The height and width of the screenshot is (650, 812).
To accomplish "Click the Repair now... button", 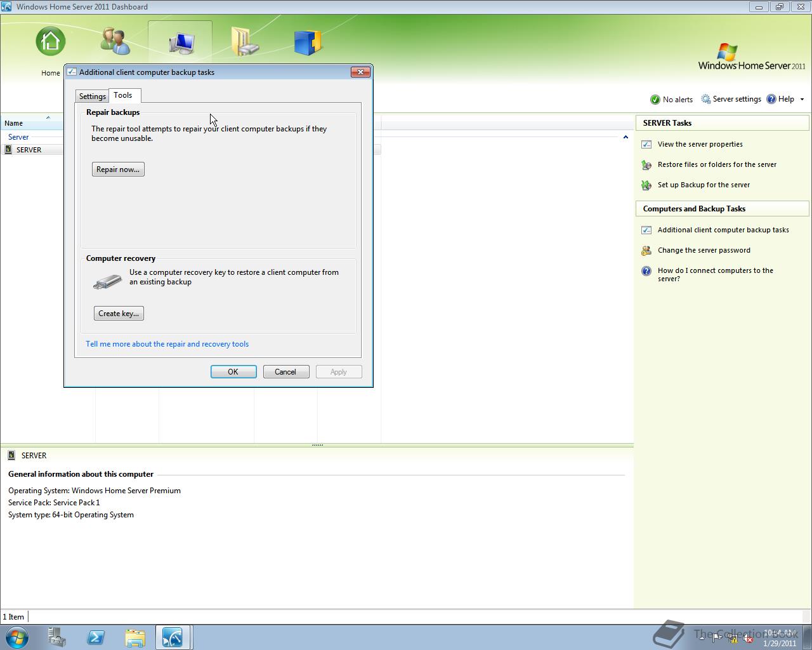I will 118,169.
